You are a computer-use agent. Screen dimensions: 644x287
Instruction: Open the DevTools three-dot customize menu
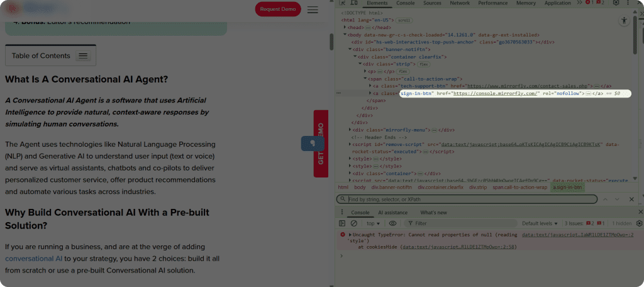point(628,3)
